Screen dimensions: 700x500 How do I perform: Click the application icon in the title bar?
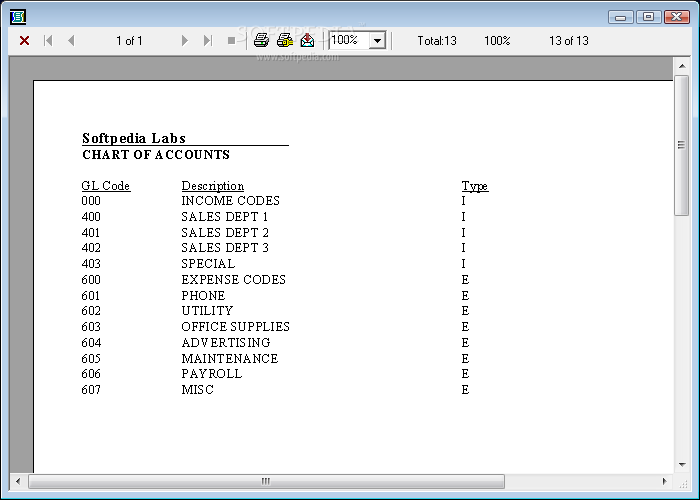tap(18, 17)
